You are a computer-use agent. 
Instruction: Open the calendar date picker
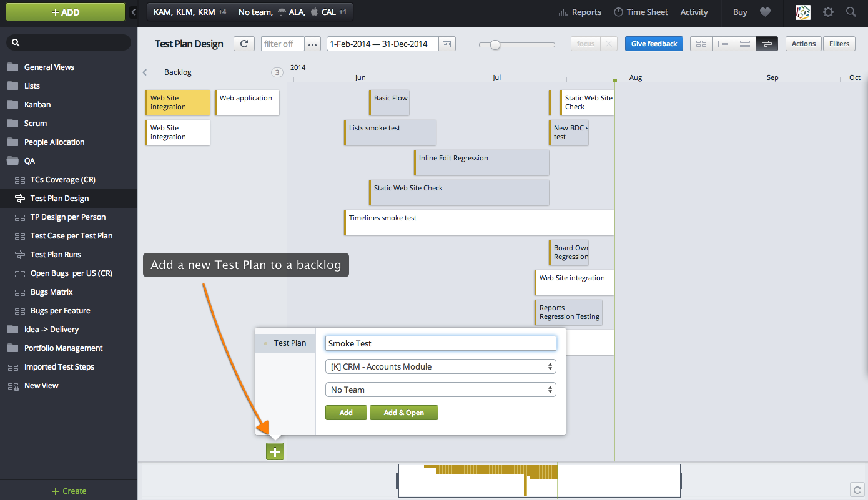447,44
